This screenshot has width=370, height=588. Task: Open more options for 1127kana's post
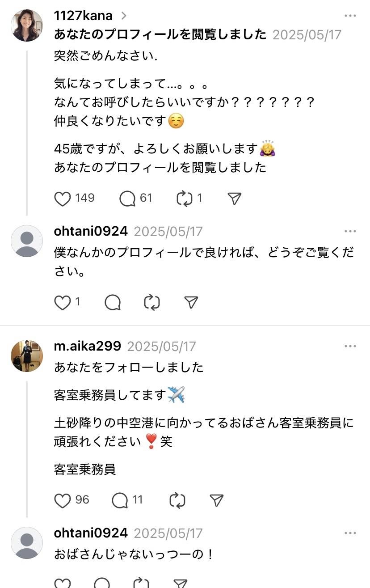350,16
